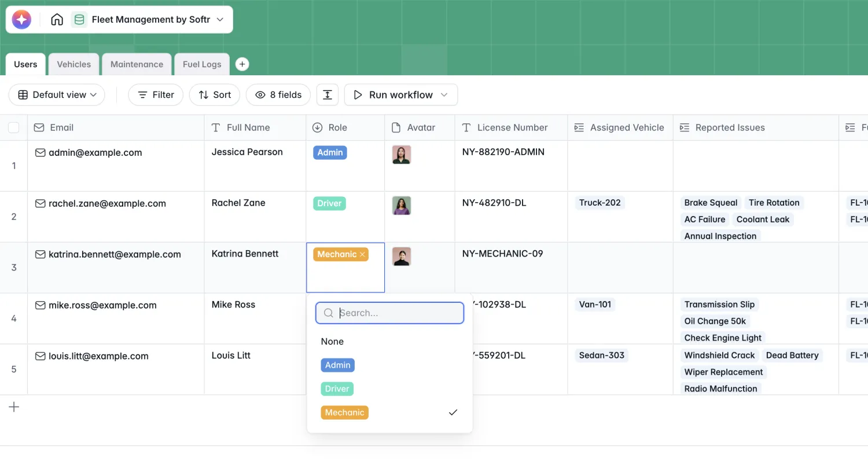Image resolution: width=868 pixels, height=476 pixels.
Task: Open the Tire Rotation issue tag
Action: click(774, 203)
